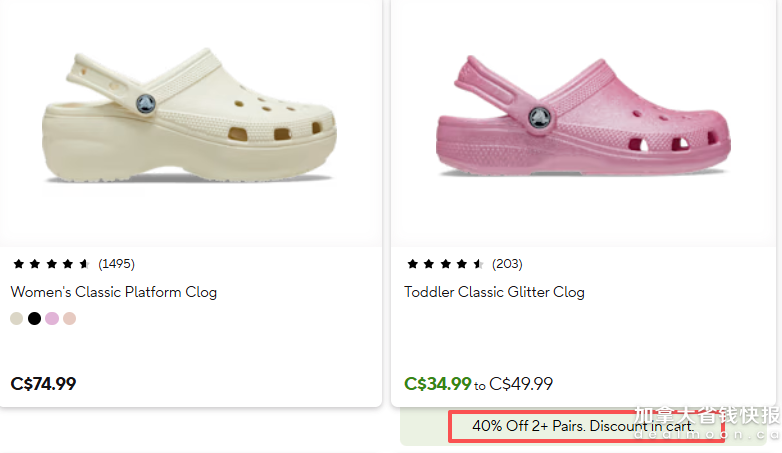Select the beige color swatch
Viewport: 782px width, 453px height.
click(16, 319)
